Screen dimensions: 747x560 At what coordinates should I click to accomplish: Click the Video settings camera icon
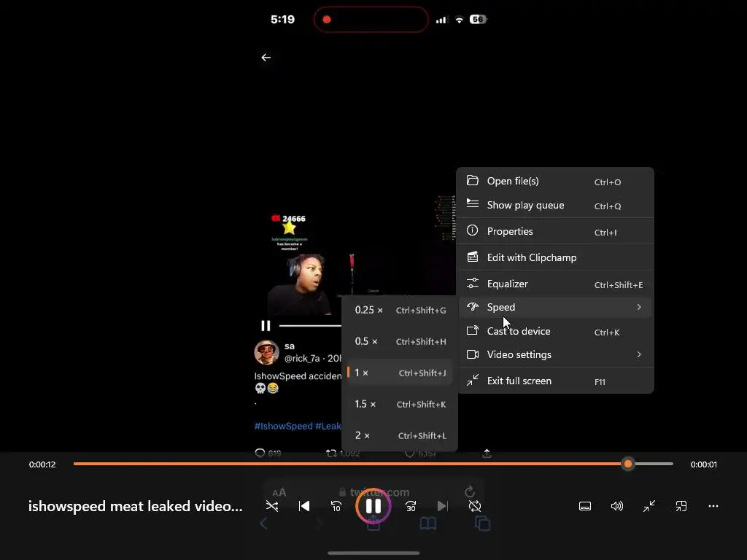(472, 354)
